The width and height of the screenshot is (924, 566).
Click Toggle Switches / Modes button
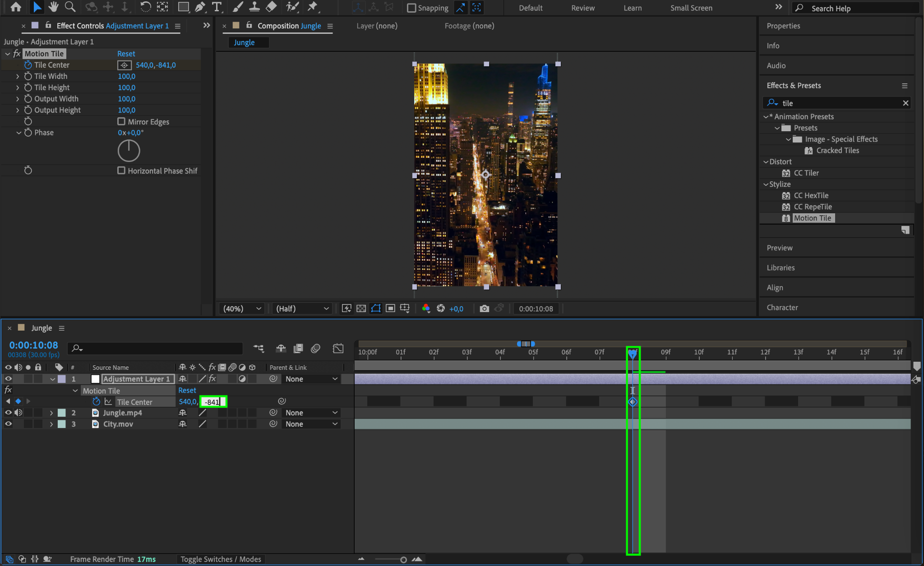click(221, 559)
